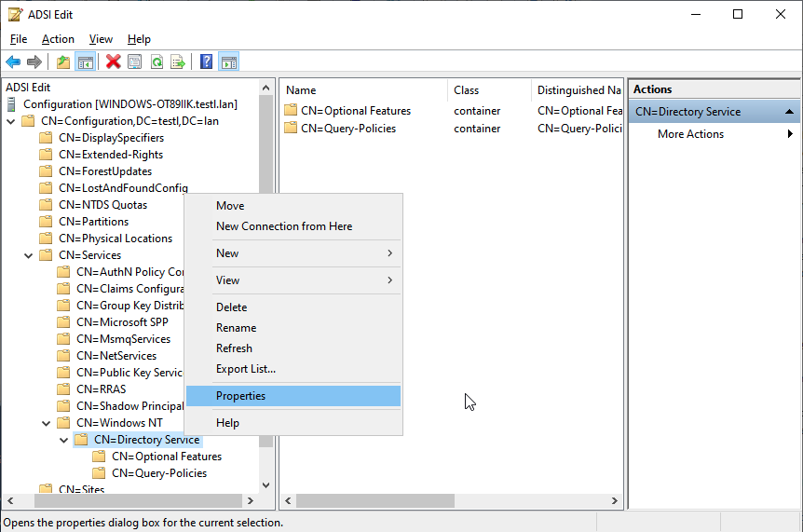This screenshot has width=803, height=532.
Task: Choose Export List... from context menu
Action: point(246,369)
